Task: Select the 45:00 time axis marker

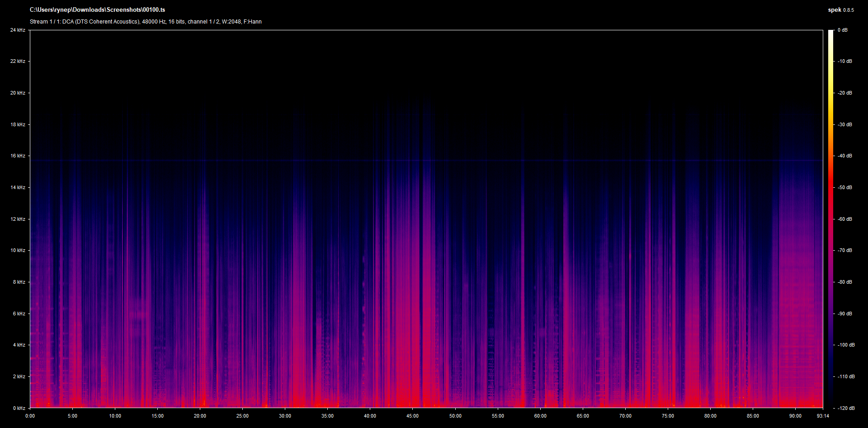Action: click(x=412, y=416)
